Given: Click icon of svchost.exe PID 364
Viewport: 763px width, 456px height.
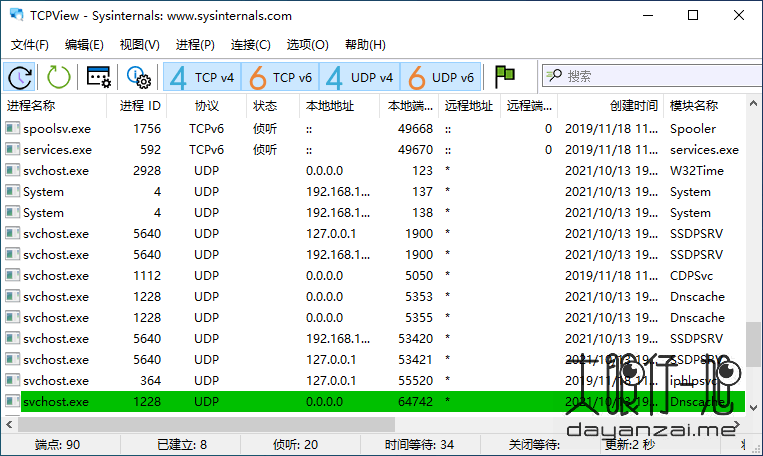Looking at the screenshot, I should point(13,380).
